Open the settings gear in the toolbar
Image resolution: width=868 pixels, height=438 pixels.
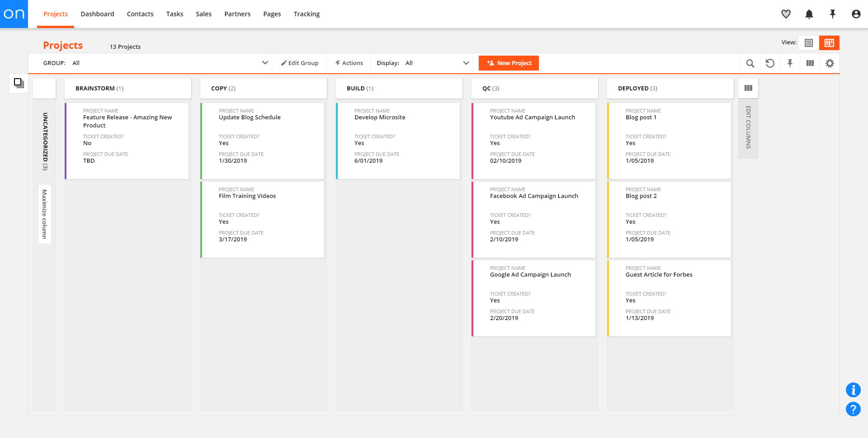click(x=830, y=63)
